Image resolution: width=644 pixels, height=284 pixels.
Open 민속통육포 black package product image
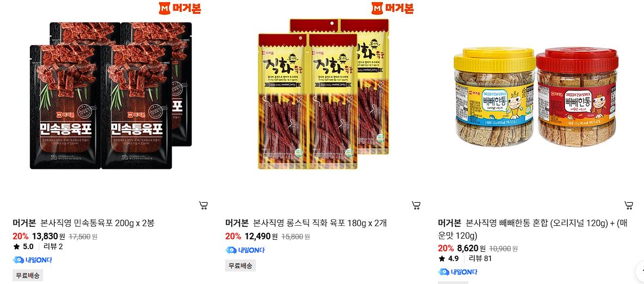pyautogui.click(x=111, y=95)
